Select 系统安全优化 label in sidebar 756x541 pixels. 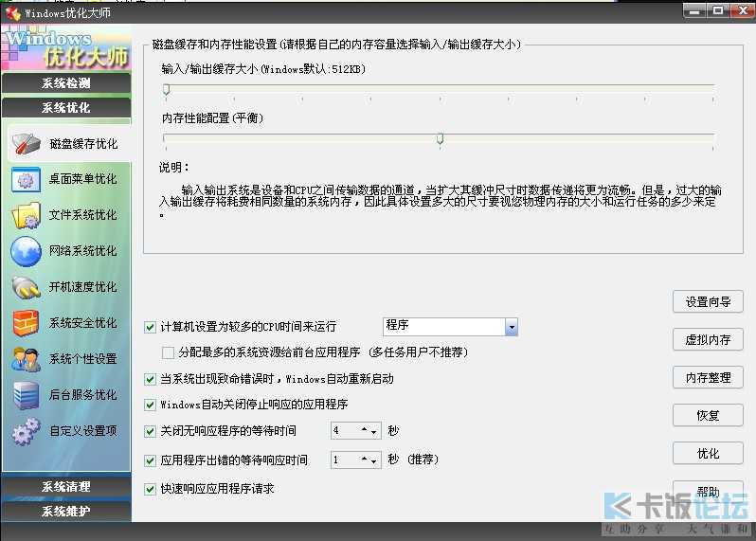coord(83,323)
